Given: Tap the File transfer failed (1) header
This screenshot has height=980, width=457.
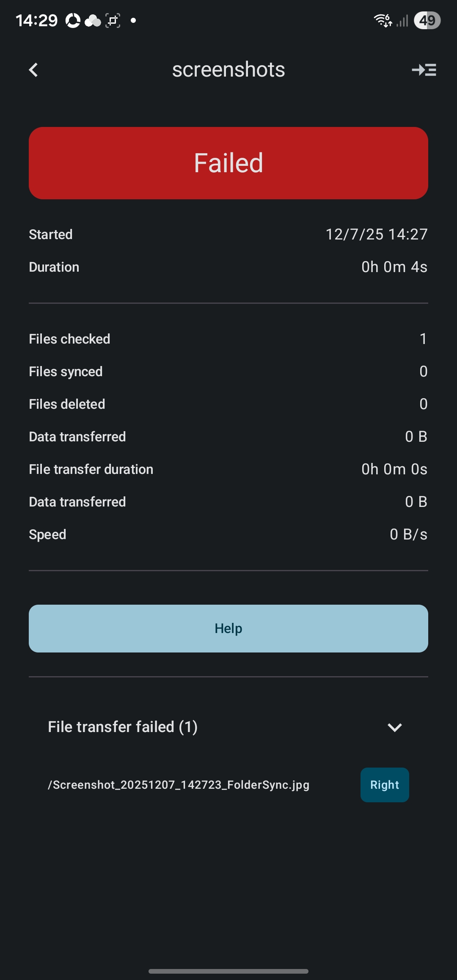Looking at the screenshot, I should click(x=123, y=727).
